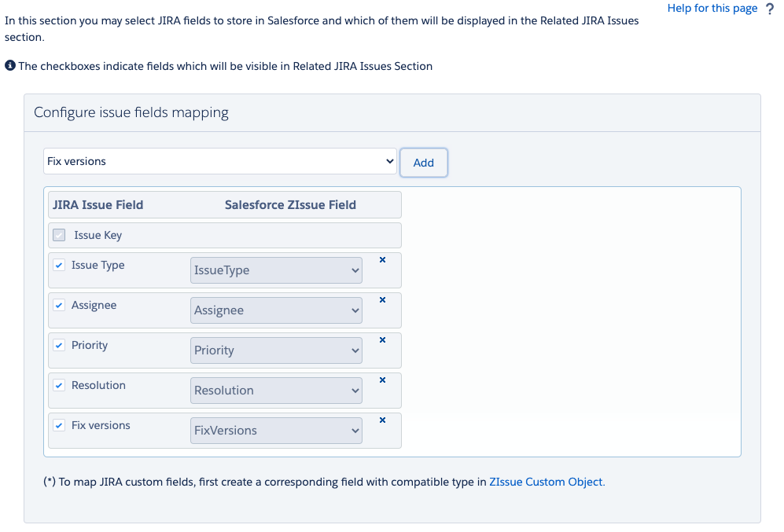Open the Priority ZIssue field dropdown
Image resolution: width=784 pixels, height=532 pixels.
(276, 350)
